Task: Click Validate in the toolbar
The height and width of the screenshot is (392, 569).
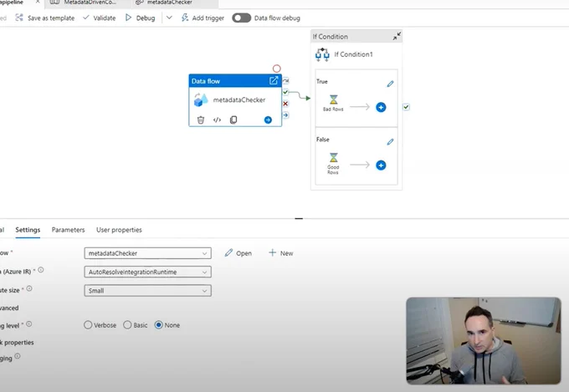Action: pyautogui.click(x=99, y=18)
